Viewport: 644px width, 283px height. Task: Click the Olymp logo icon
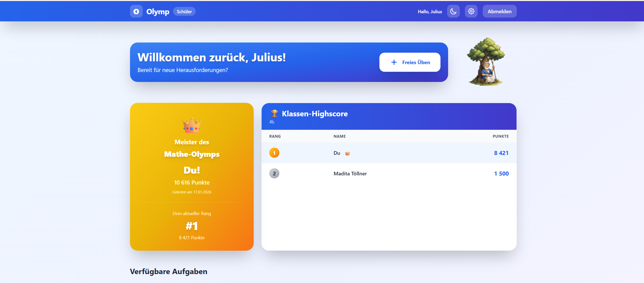pyautogui.click(x=136, y=11)
